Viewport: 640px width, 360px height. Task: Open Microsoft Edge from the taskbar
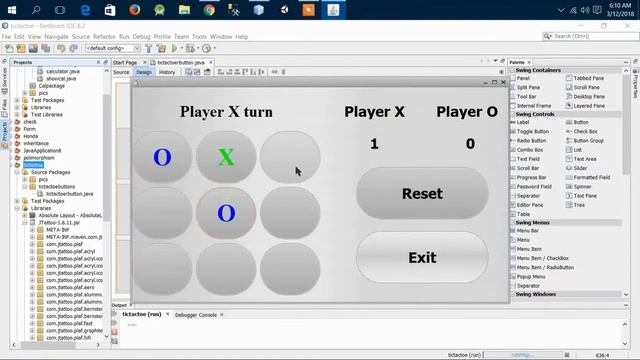[x=85, y=10]
